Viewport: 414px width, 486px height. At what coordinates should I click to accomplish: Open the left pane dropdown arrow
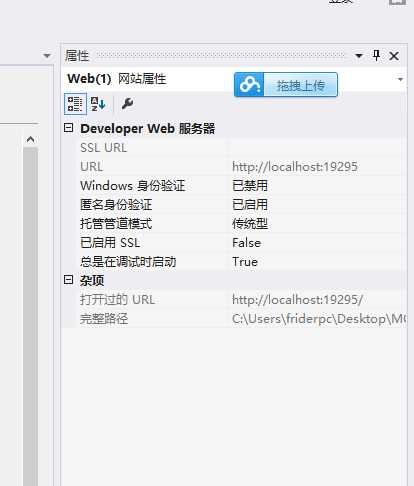[47, 56]
